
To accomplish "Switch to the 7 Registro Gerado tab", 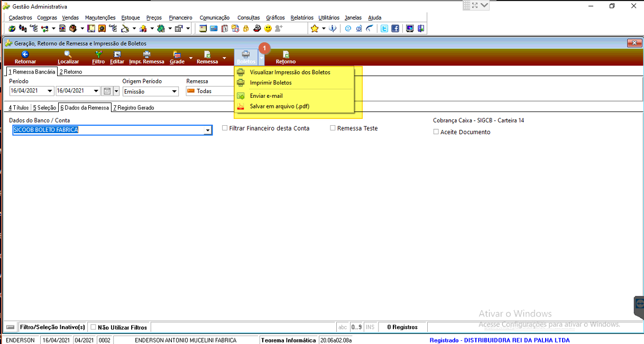I will pyautogui.click(x=133, y=107).
